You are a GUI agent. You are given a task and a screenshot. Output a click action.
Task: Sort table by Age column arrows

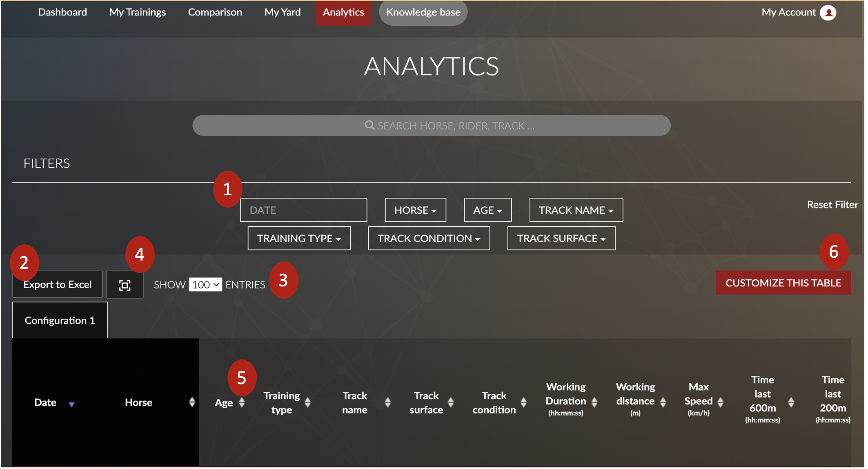(x=242, y=402)
